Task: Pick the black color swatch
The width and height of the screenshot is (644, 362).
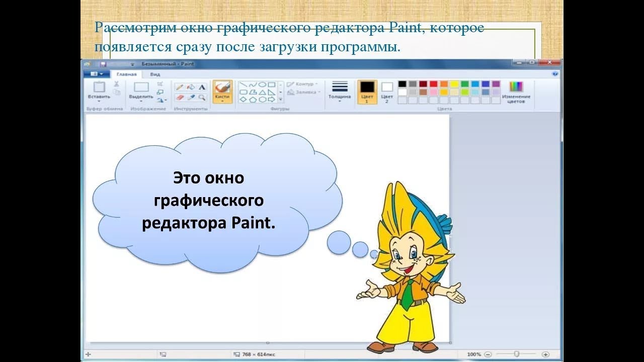Action: [x=402, y=84]
